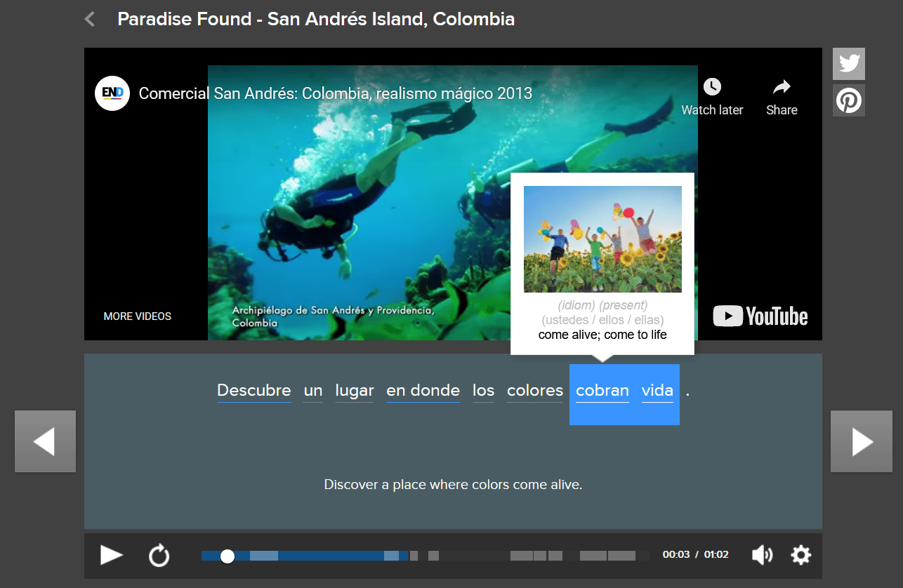Image resolution: width=903 pixels, height=588 pixels.
Task: Replay the current caption with loop icon
Action: click(159, 556)
